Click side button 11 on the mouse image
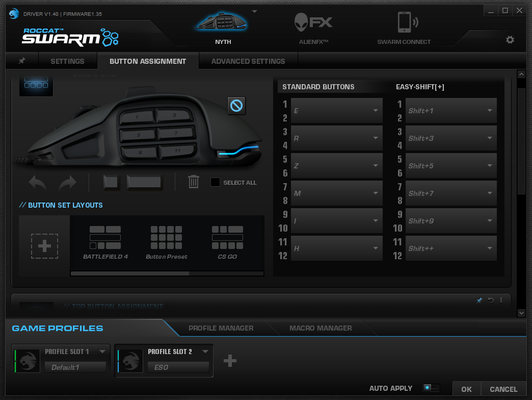 (178, 151)
